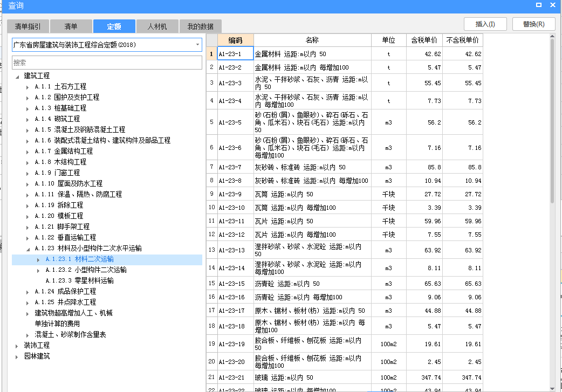The height and width of the screenshot is (392, 562).
Task: Select A.1.21 脚手架工程 item
Action: click(62, 226)
